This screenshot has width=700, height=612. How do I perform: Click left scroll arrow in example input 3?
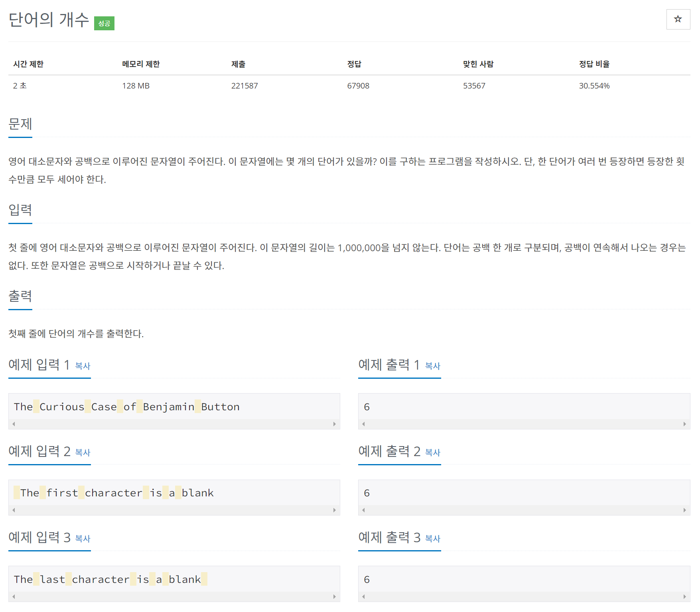[x=14, y=596]
